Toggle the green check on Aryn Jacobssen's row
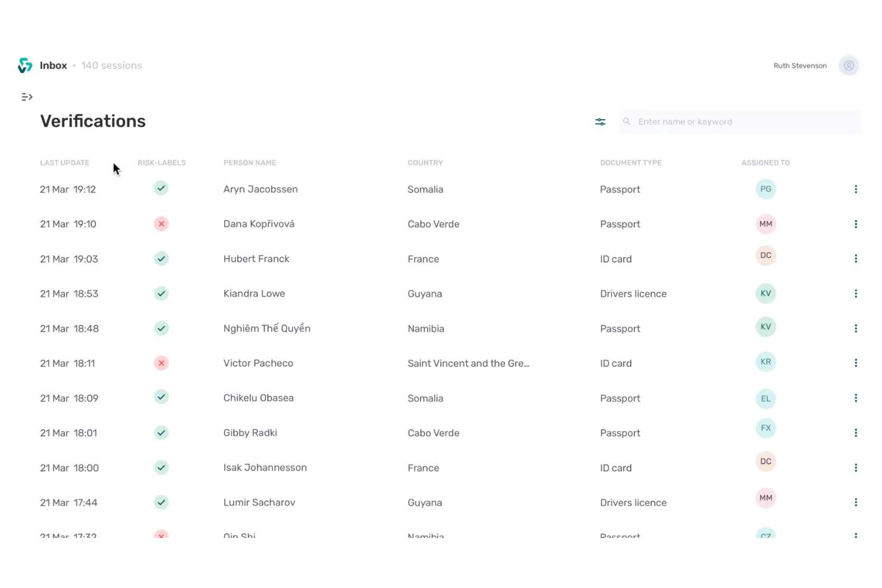The image size is (882, 588). (x=161, y=188)
